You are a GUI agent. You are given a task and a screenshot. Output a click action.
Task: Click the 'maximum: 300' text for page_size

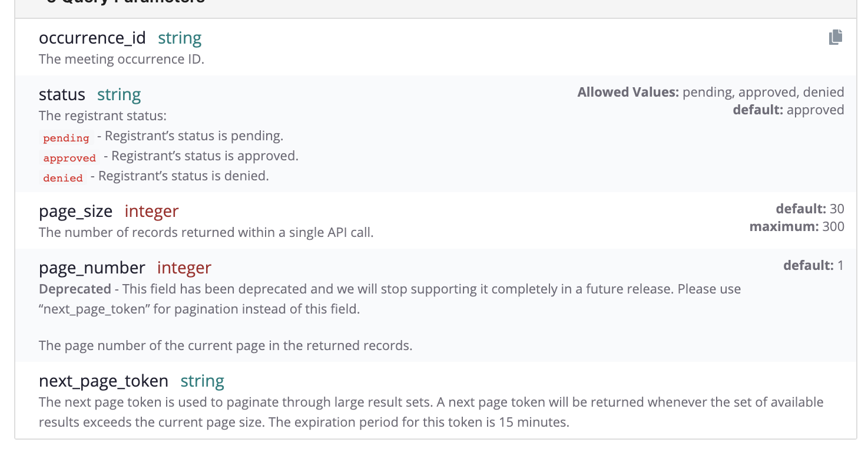(x=796, y=226)
